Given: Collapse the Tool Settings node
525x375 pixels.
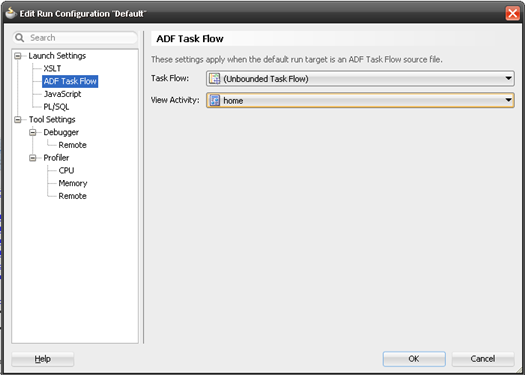Looking at the screenshot, I should coord(18,120).
